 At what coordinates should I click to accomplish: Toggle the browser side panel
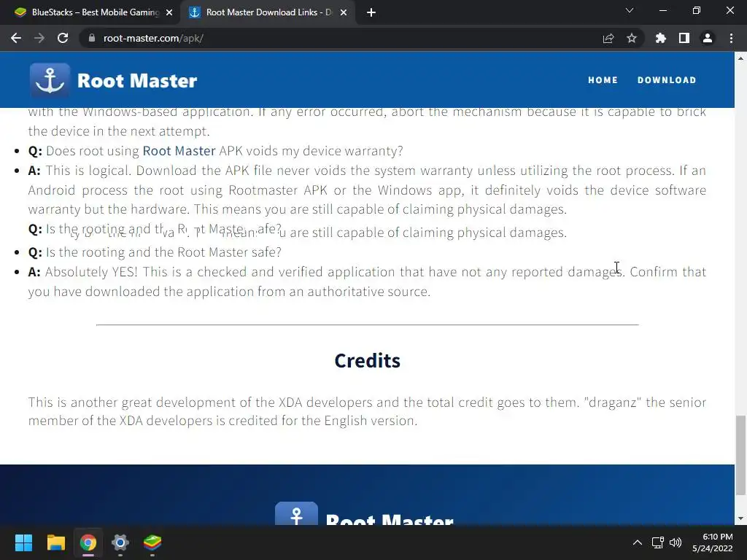pos(684,38)
